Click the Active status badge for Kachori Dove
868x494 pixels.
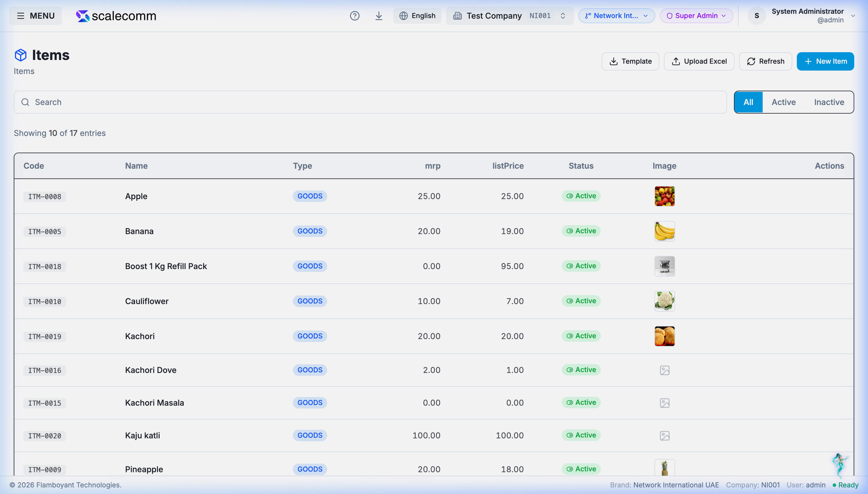(x=581, y=369)
